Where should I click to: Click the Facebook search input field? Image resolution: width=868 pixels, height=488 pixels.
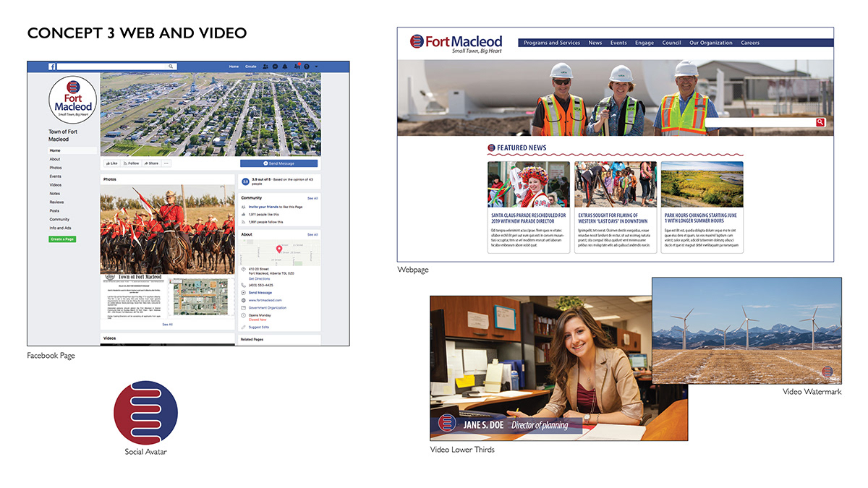(116, 66)
